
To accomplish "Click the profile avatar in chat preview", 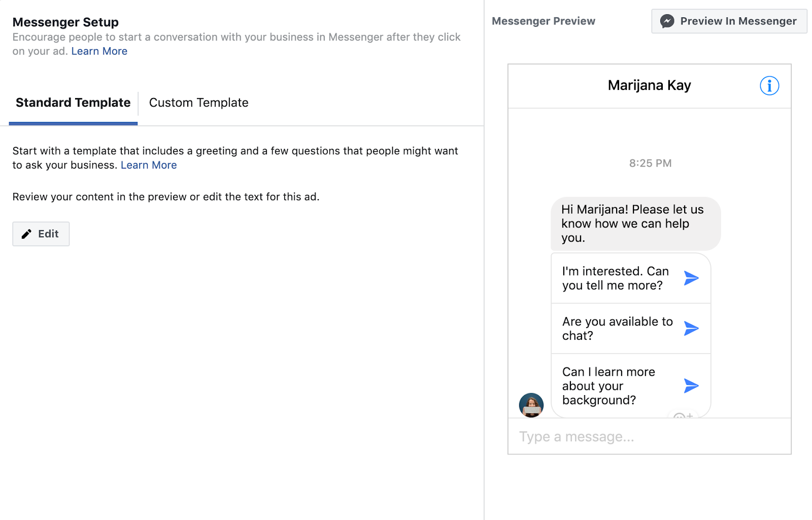I will (x=531, y=405).
